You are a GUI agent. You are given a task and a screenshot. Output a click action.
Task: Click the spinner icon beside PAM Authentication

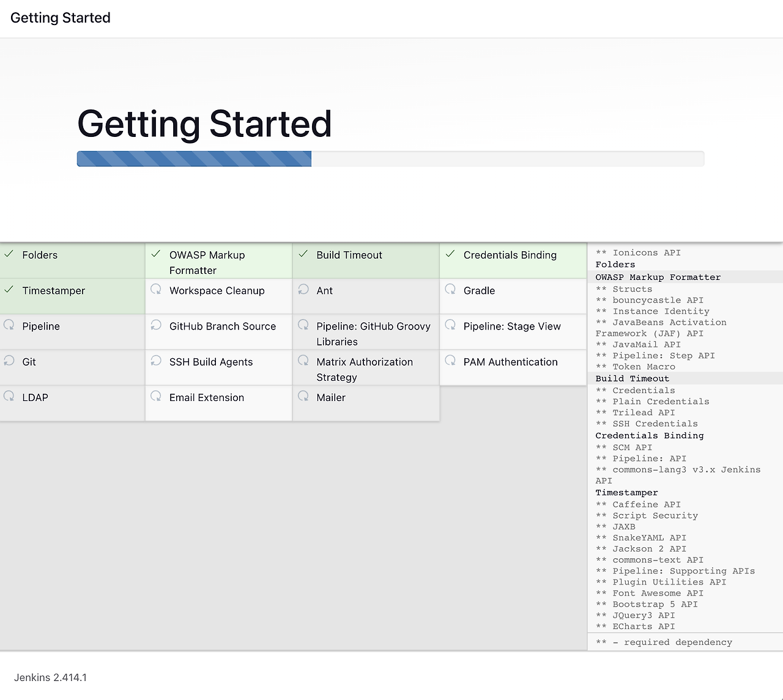[x=450, y=360]
